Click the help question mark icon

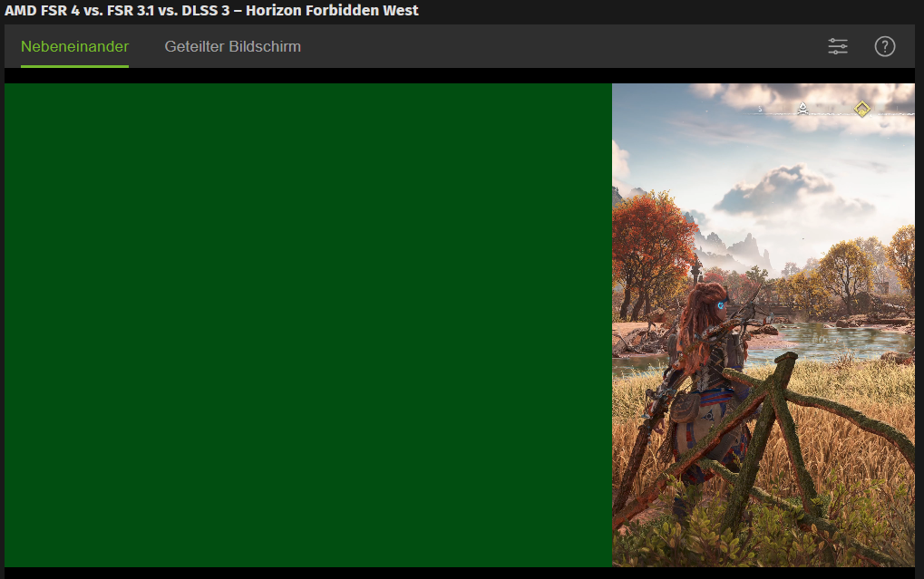click(x=884, y=46)
